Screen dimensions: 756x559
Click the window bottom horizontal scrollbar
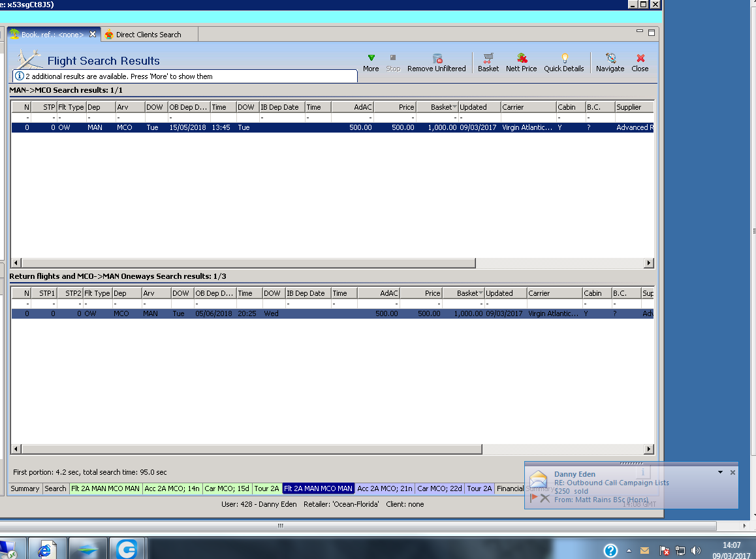(x=358, y=526)
